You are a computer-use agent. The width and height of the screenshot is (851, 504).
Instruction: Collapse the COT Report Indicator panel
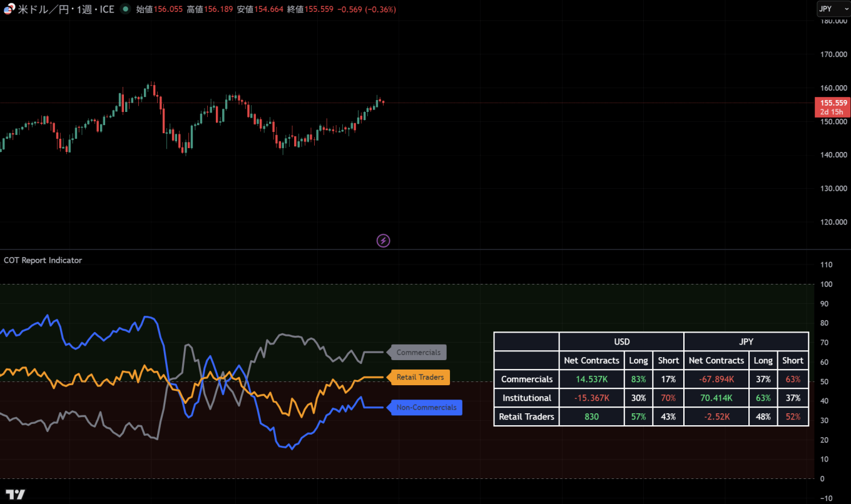coord(43,260)
